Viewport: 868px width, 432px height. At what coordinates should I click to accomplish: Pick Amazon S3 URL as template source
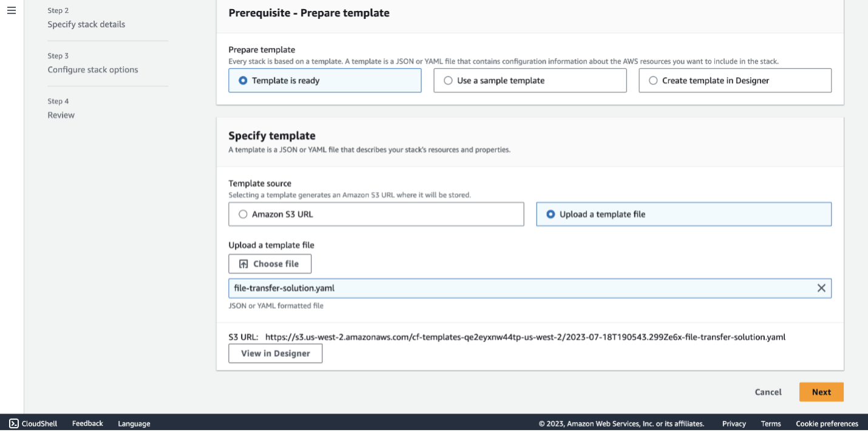[x=243, y=214]
